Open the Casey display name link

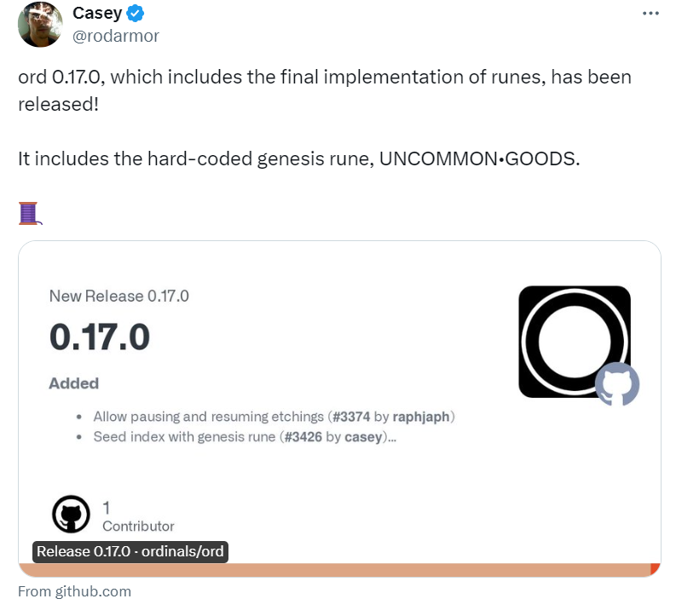(96, 14)
